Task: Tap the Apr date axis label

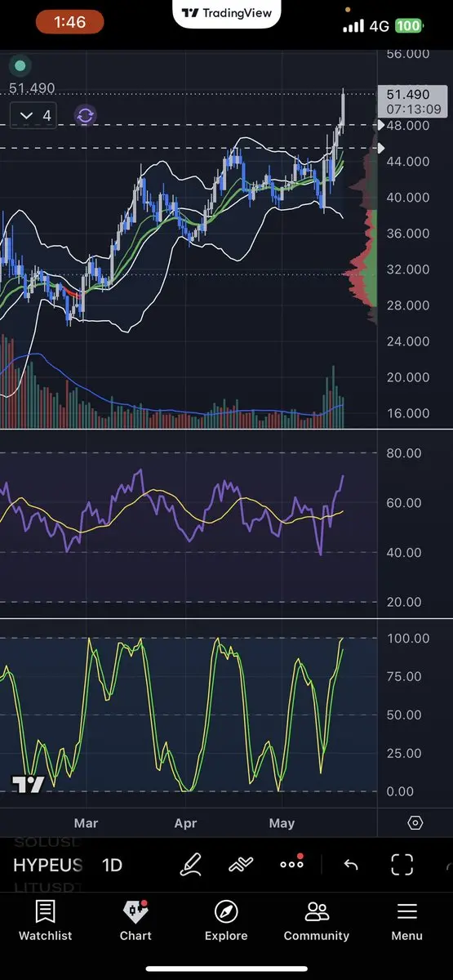Action: click(x=185, y=822)
